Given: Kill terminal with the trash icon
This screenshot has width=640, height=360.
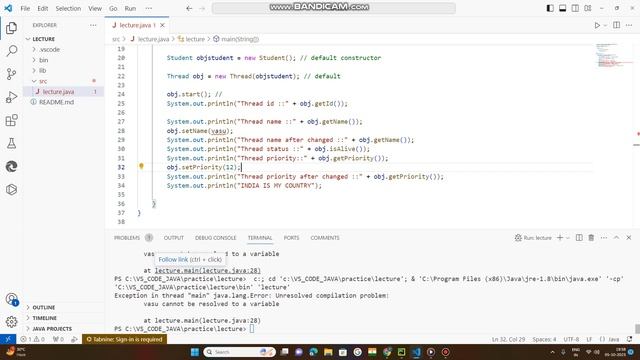Looking at the screenshot, I should (591, 238).
